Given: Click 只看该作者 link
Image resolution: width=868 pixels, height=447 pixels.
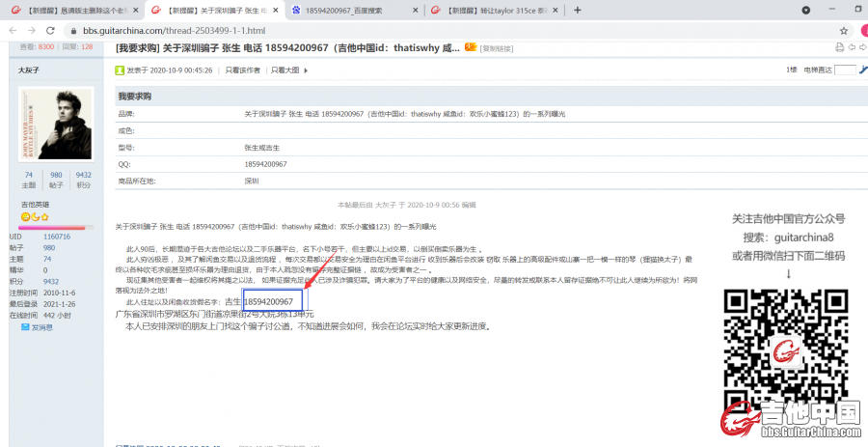Looking at the screenshot, I should (x=242, y=70).
